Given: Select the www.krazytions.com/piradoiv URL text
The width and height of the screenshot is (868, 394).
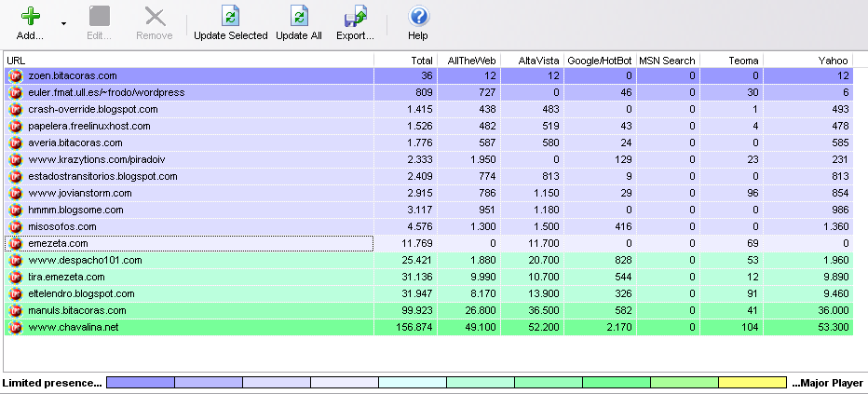Looking at the screenshot, I should pos(97,160).
